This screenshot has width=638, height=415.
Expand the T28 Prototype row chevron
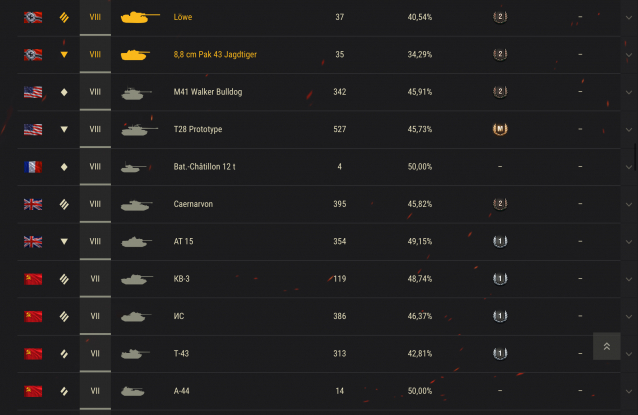point(629,130)
